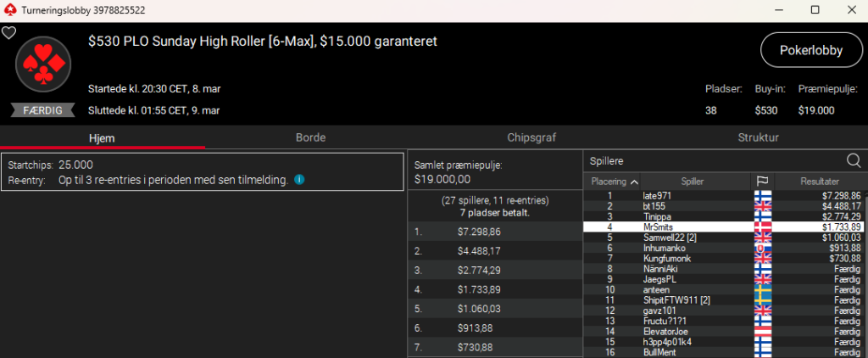Click the Swedish flag beside anteen
This screenshot has height=358, width=868.
pos(762,290)
